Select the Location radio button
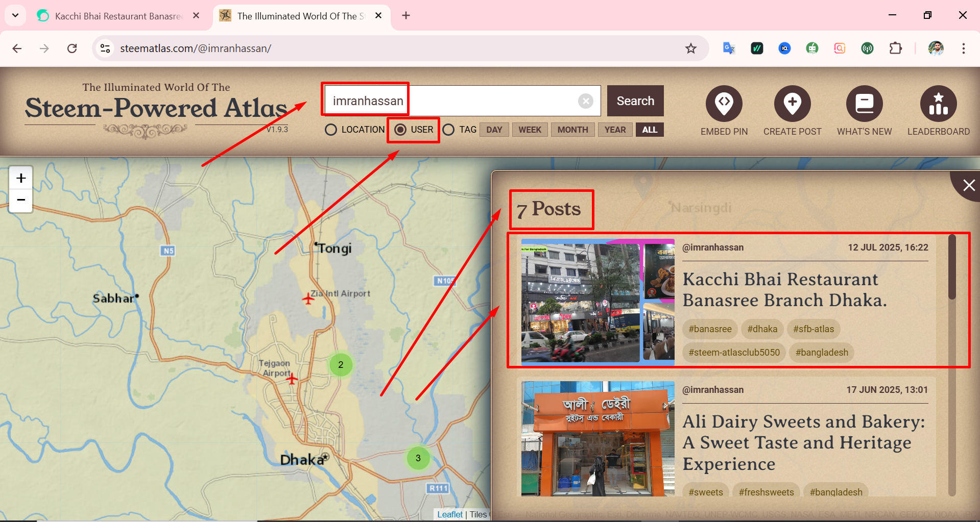 [331, 130]
